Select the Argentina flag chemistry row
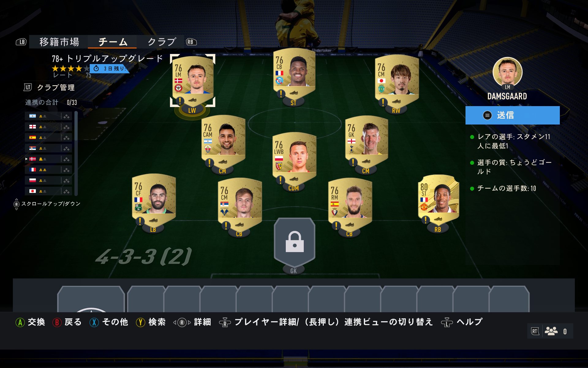The width and height of the screenshot is (588, 368). 48,116
